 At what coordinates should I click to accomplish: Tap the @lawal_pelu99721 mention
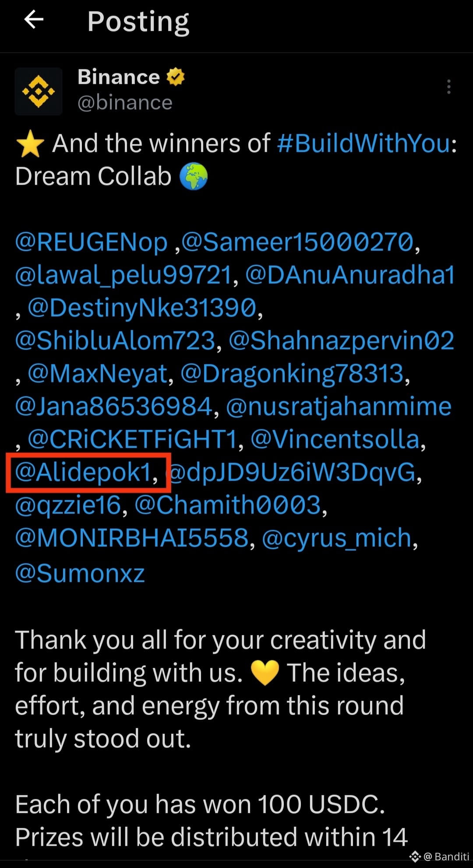point(123,275)
